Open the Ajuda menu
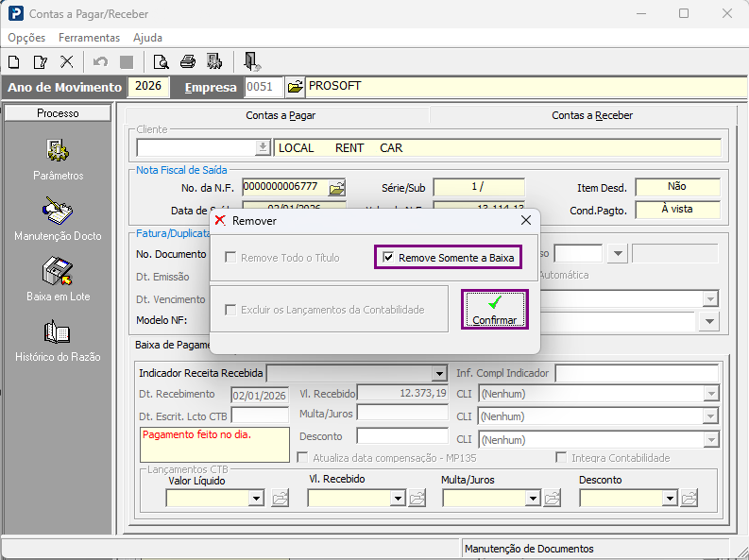Screen dimensions: 749x560 coord(147,38)
